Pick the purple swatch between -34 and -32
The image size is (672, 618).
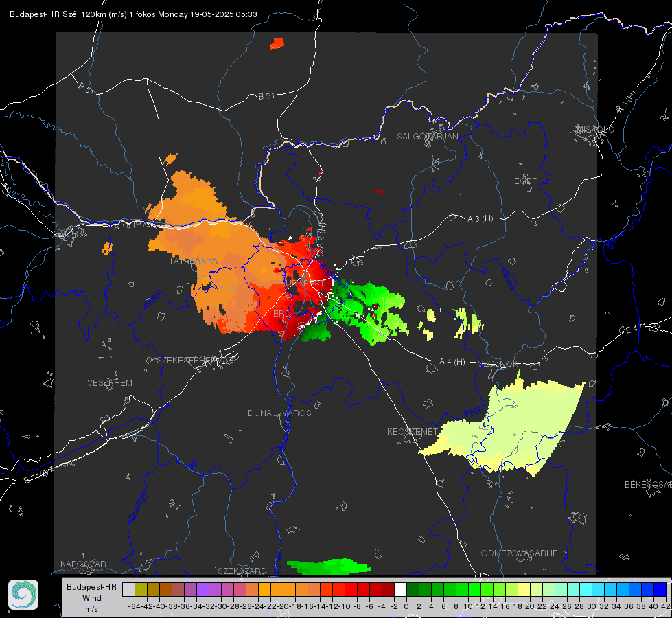point(202,589)
